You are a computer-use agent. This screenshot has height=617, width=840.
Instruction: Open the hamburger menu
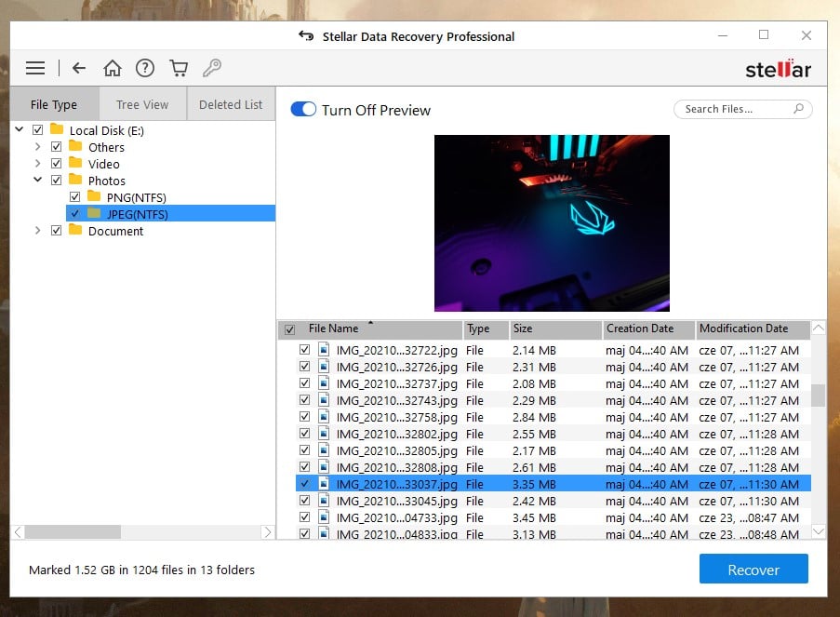[x=35, y=68]
